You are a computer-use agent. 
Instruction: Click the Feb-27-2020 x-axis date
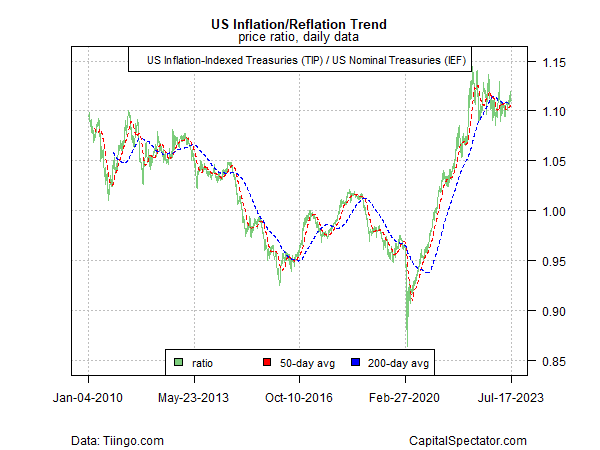(404, 398)
